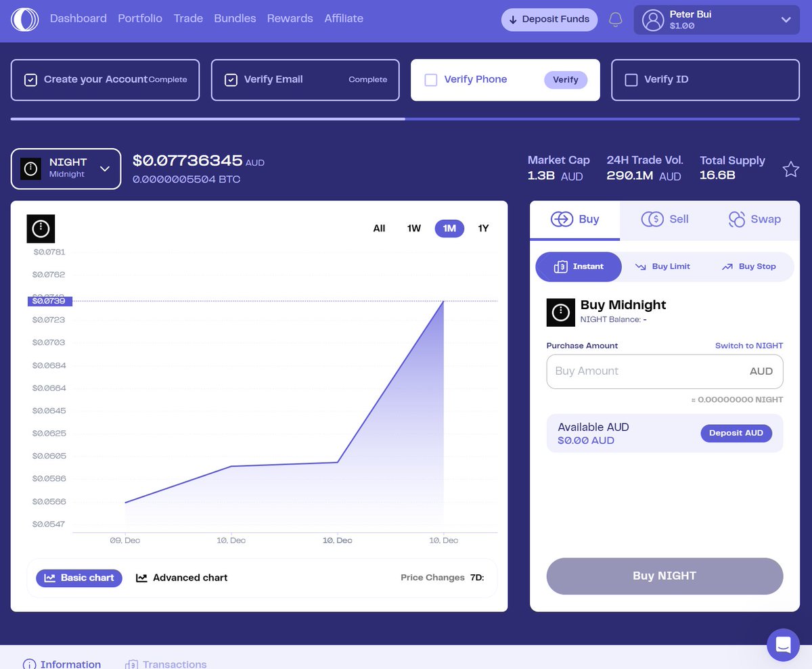
Task: Click the 0.0000005504 BTC value
Action: tap(186, 180)
